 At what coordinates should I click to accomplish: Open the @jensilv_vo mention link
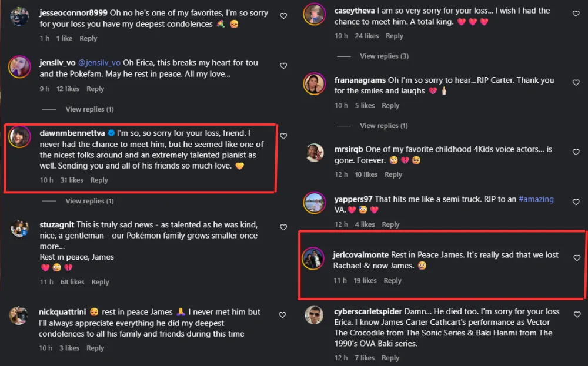(99, 63)
